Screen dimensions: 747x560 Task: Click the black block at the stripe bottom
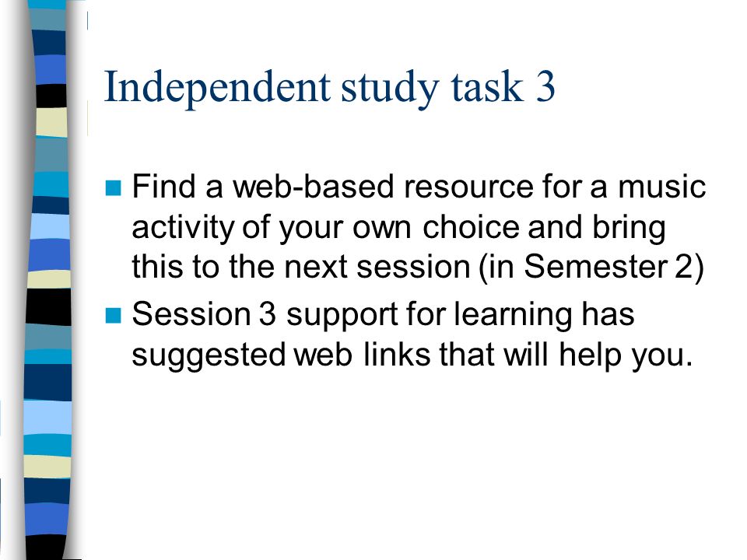[x=46, y=548]
